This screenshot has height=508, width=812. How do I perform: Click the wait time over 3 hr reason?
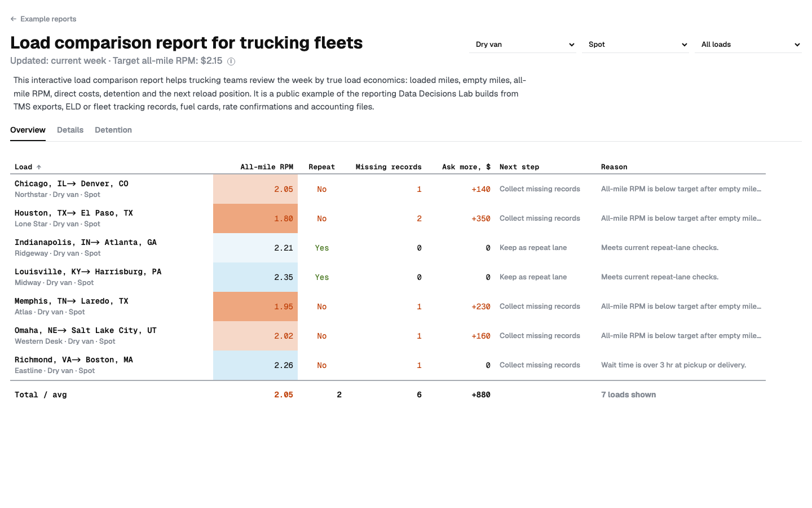click(673, 365)
